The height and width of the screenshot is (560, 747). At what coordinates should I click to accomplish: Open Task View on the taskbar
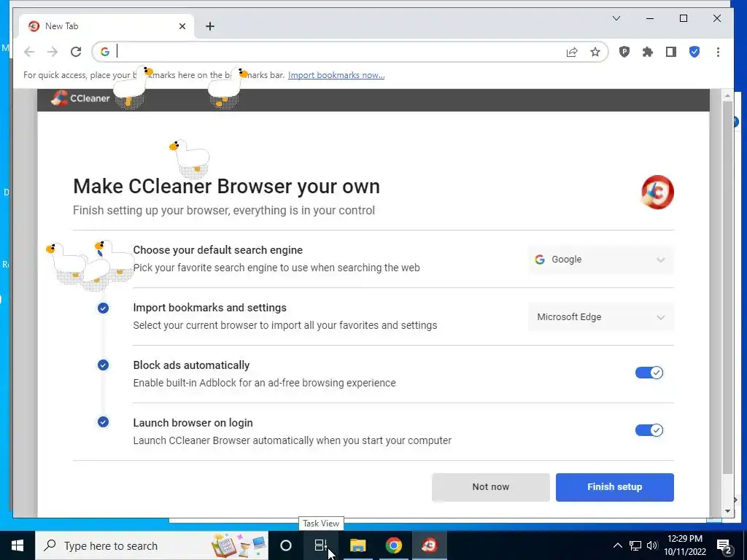[x=321, y=545]
